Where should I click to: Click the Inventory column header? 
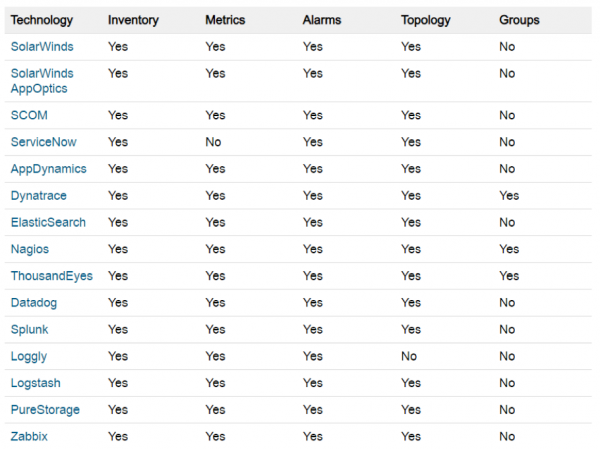click(133, 20)
